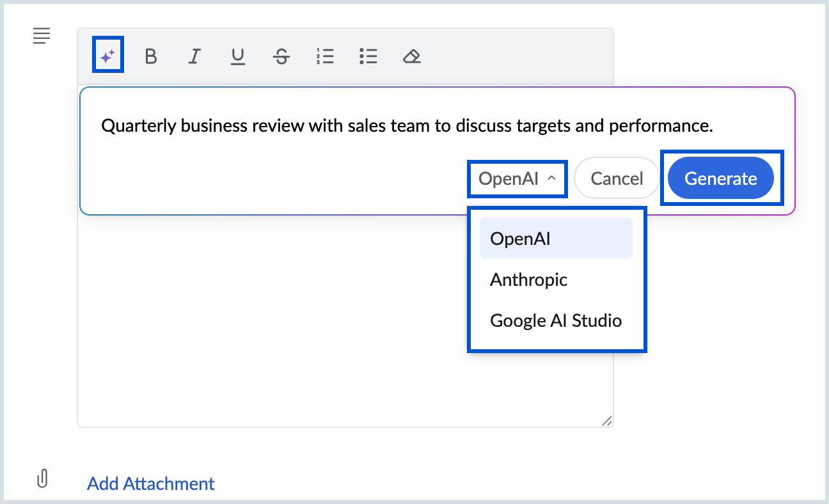Cancel the AI generation prompt
The image size is (829, 504).
tap(616, 178)
